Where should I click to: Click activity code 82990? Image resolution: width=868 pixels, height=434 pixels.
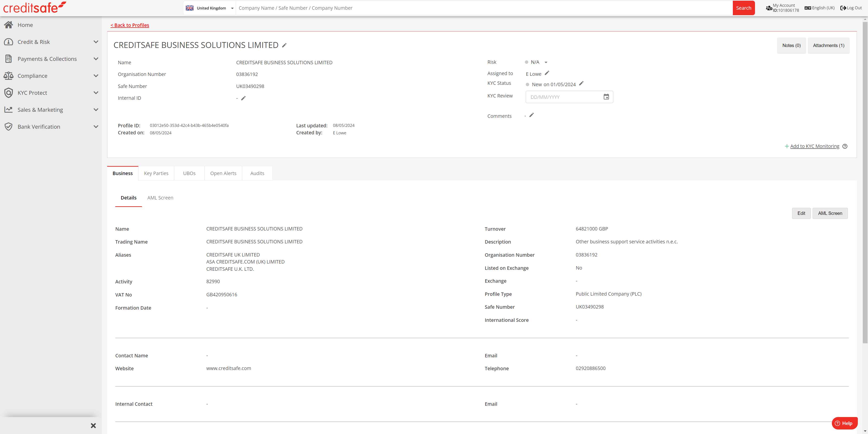pyautogui.click(x=213, y=281)
